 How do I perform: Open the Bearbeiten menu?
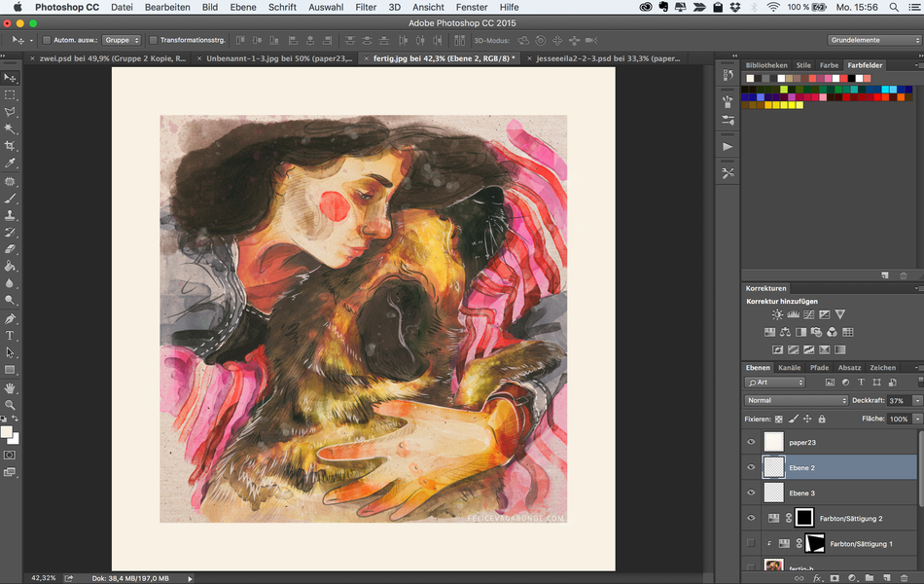[167, 7]
